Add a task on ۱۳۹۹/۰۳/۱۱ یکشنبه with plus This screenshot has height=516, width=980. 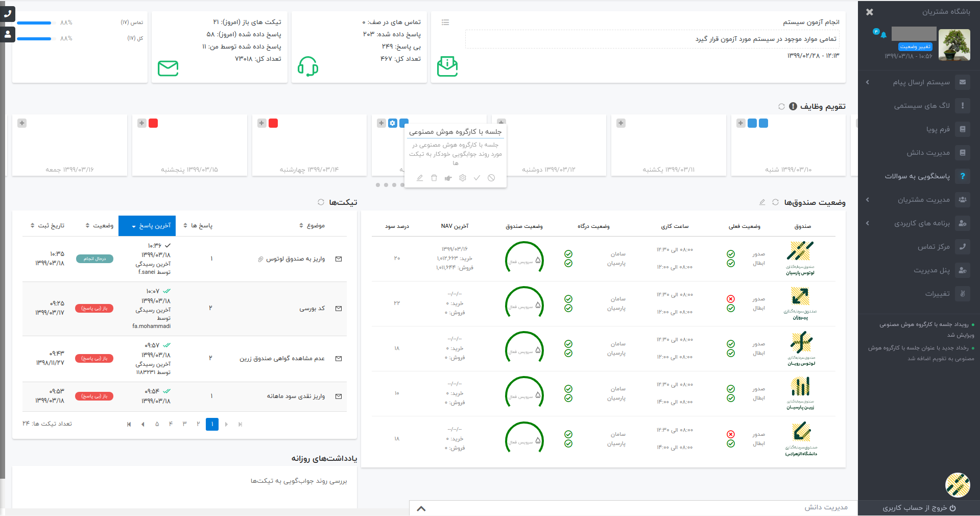(x=621, y=123)
